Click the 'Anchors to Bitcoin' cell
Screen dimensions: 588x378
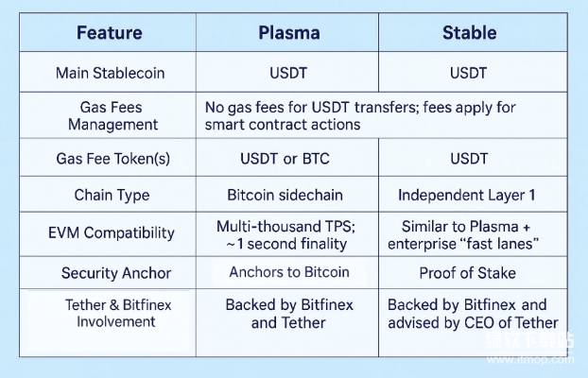[289, 272]
